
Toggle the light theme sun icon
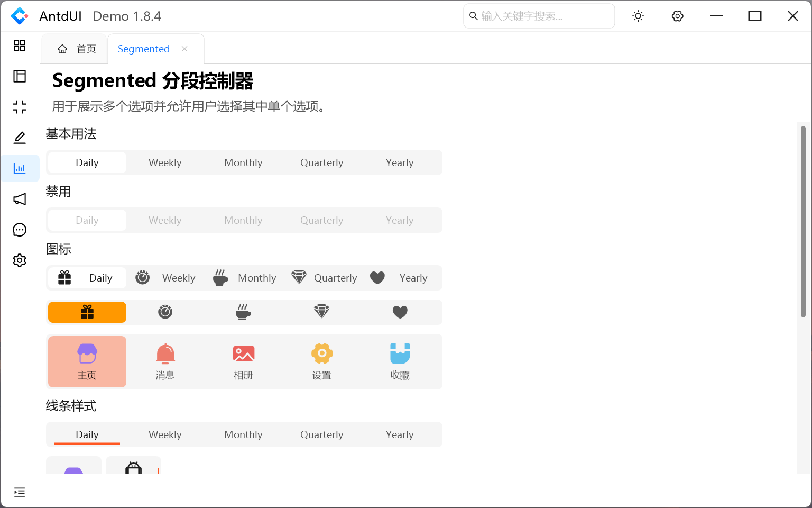(638, 16)
